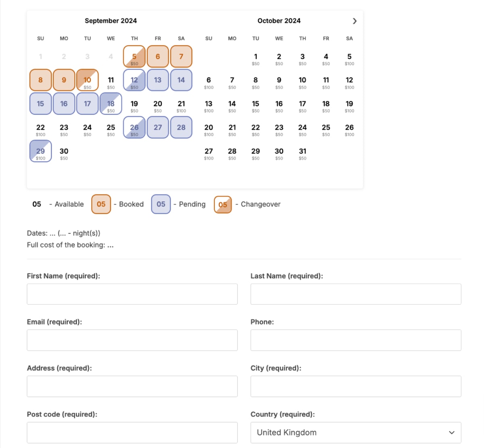Focus the Last Name input field
484x448 pixels.
coord(356,294)
